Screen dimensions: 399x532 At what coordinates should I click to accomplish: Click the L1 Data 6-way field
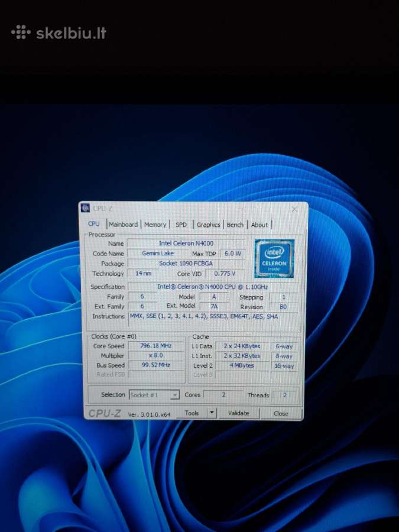pyautogui.click(x=284, y=346)
